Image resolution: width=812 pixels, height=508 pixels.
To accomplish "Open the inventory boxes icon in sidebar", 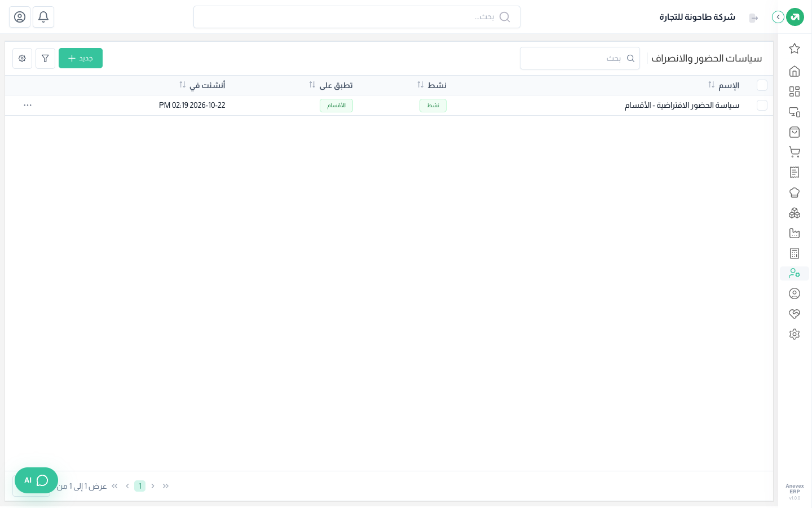I will point(795,213).
